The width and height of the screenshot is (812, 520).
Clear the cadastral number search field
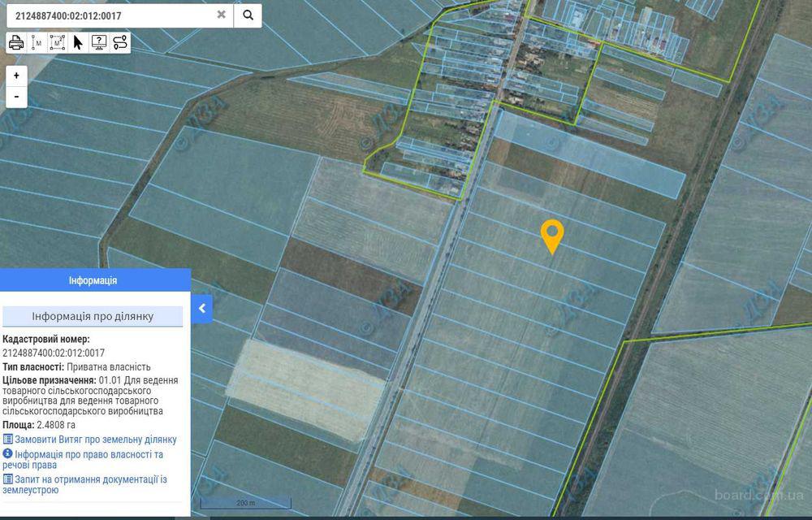[222, 15]
